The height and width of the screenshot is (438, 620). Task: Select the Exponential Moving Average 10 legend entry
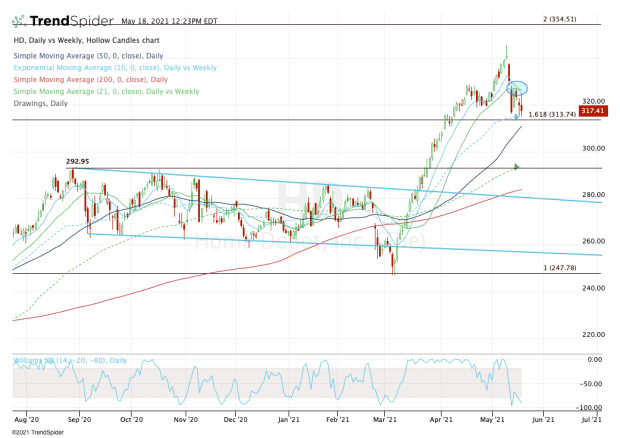tap(115, 68)
